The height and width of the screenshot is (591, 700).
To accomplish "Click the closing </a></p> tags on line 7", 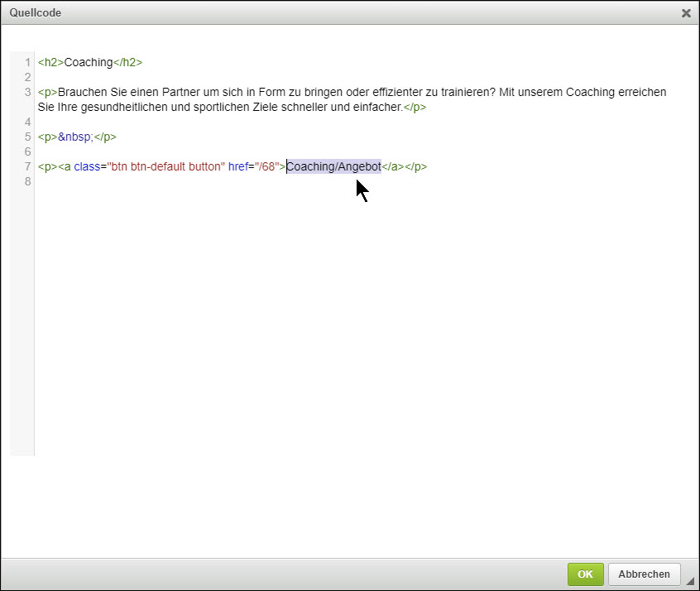I will coord(405,166).
